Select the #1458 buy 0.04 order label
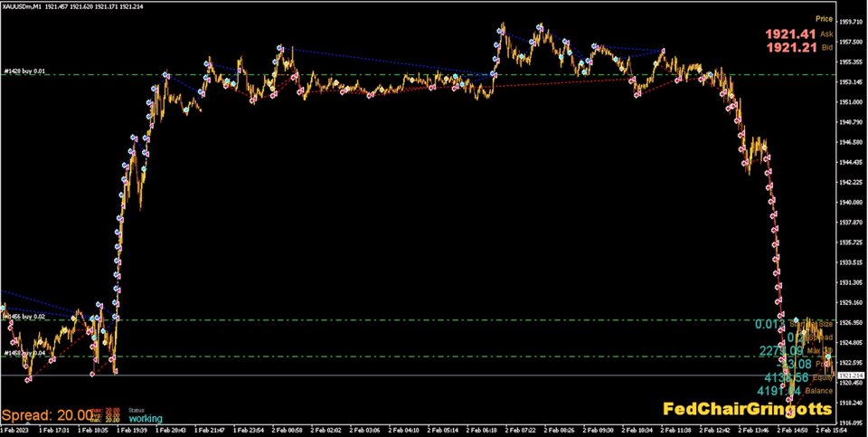Screen dimensions: 868x437 pyautogui.click(x=24, y=353)
